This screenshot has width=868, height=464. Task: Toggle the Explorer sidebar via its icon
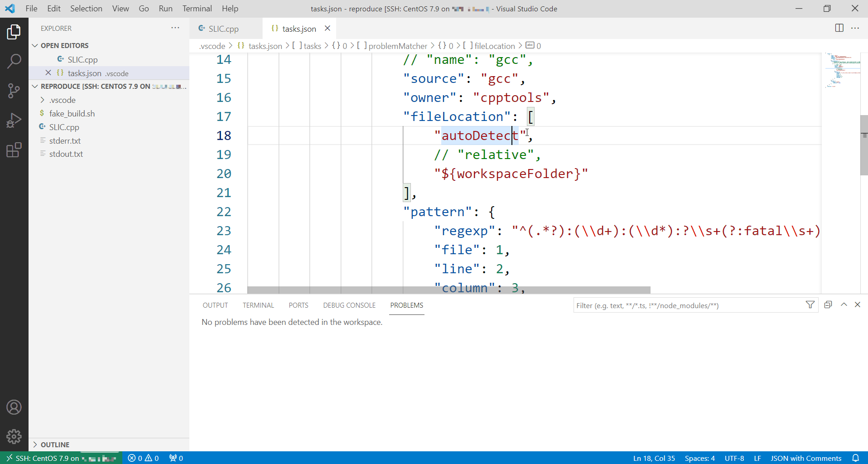(14, 32)
